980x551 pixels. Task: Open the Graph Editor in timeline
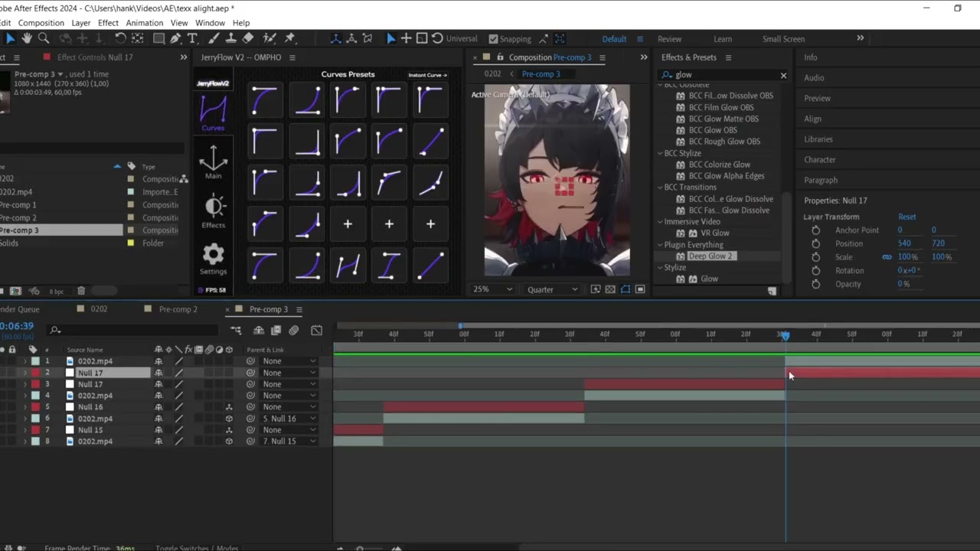[x=316, y=331]
